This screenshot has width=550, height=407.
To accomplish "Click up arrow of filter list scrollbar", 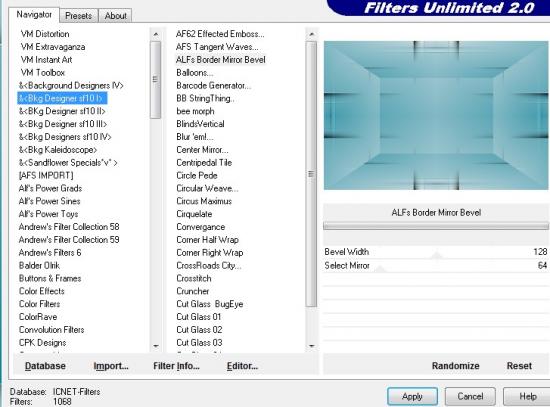I will click(311, 34).
